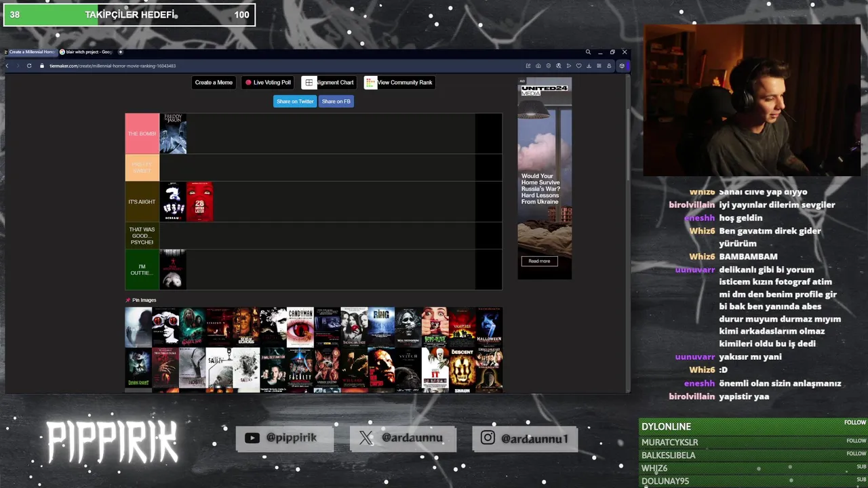
Task: Click the View Community Rank tier icon
Action: coord(370,83)
